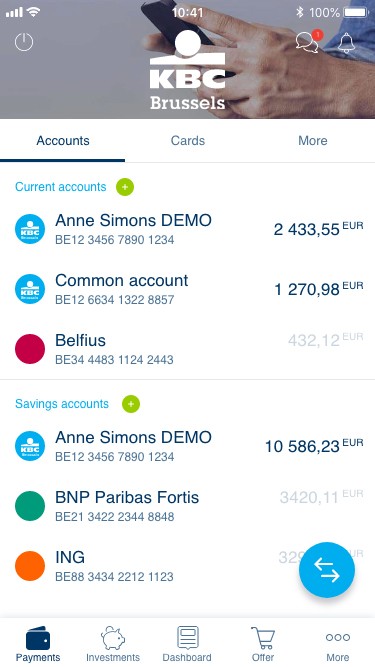
Task: Tap the power logout icon
Action: pos(24,42)
